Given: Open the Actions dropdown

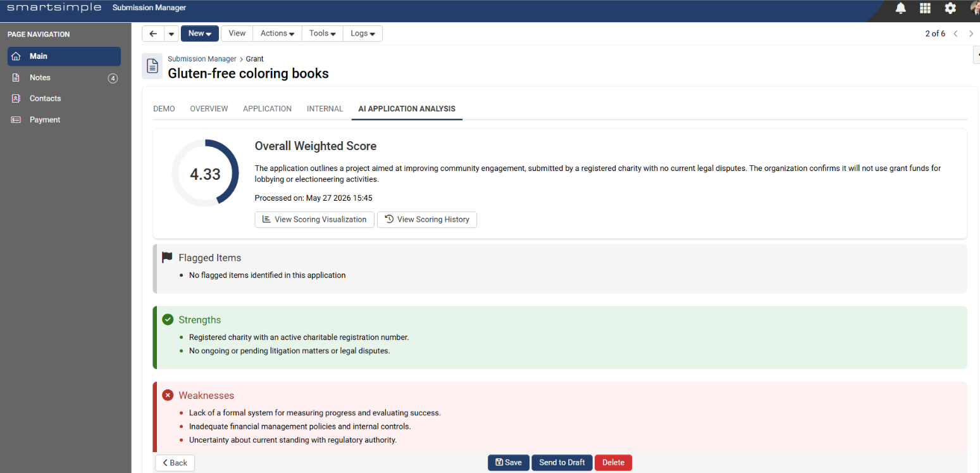Looking at the screenshot, I should [x=278, y=34].
